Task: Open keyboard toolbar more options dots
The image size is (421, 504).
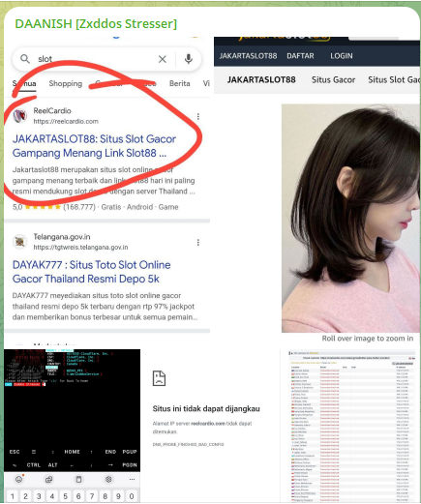Action: pyautogui.click(x=132, y=480)
